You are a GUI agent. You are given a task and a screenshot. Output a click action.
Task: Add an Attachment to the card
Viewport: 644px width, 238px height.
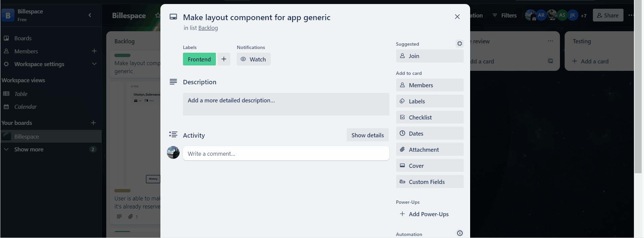(429, 149)
